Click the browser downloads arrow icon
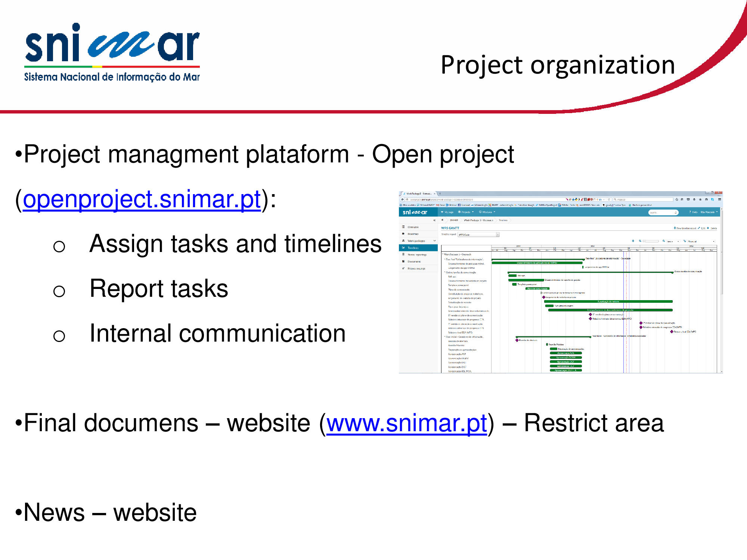The image size is (747, 560). coord(694,199)
